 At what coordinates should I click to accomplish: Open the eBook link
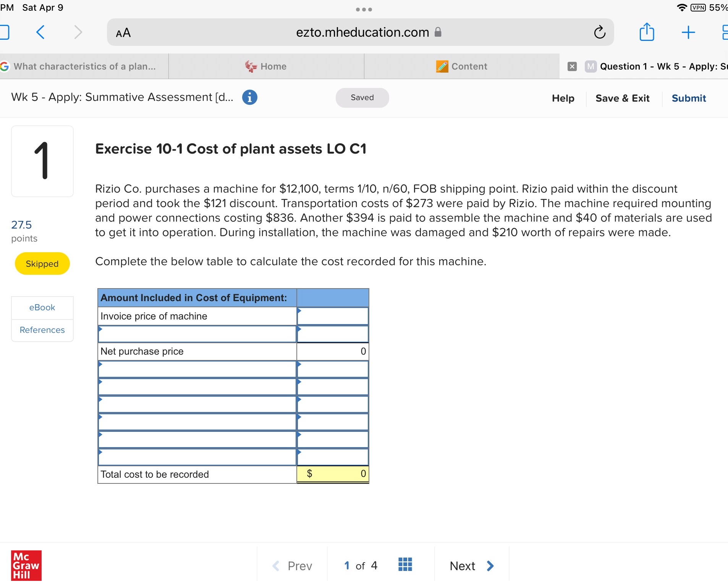42,307
